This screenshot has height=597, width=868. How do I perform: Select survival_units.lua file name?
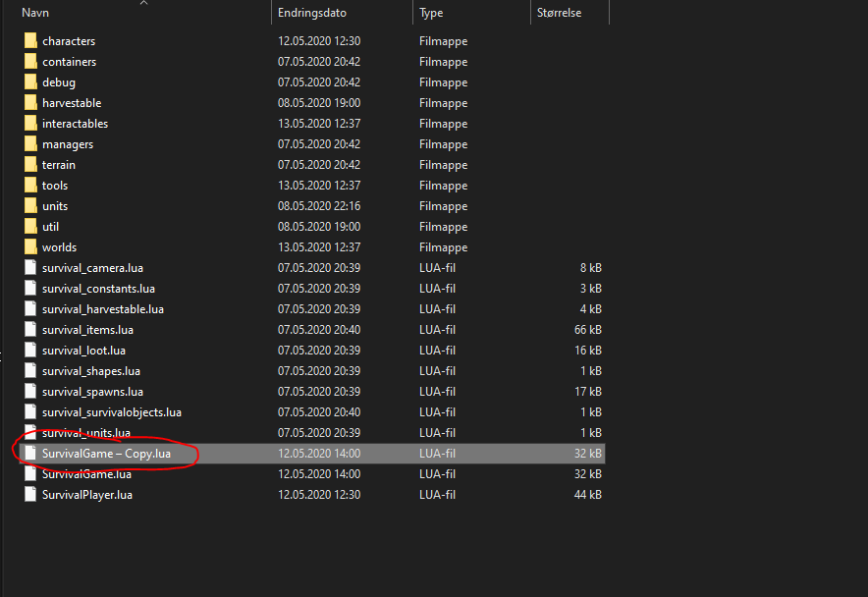[86, 432]
